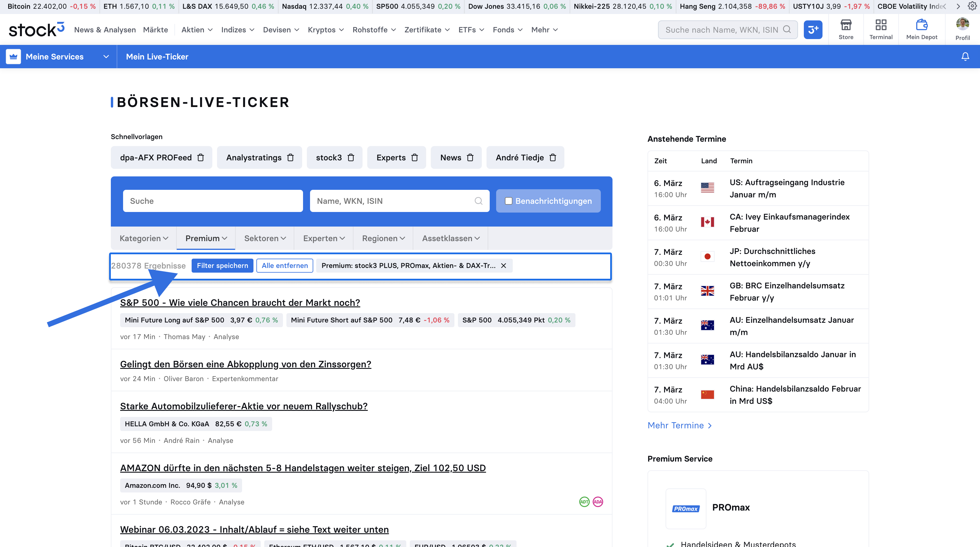
Task: Open the notifications bell icon
Action: tap(965, 57)
